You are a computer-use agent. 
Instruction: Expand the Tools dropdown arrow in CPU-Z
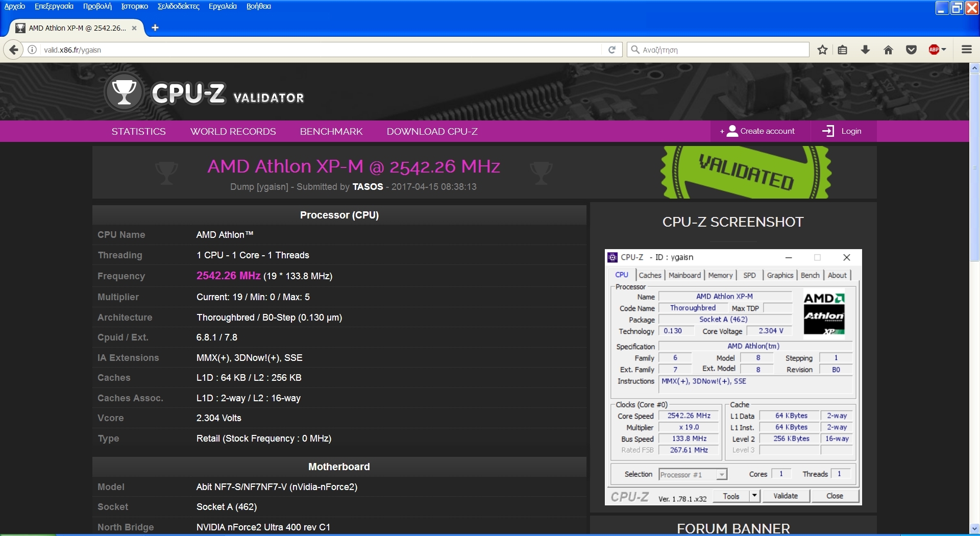click(754, 496)
